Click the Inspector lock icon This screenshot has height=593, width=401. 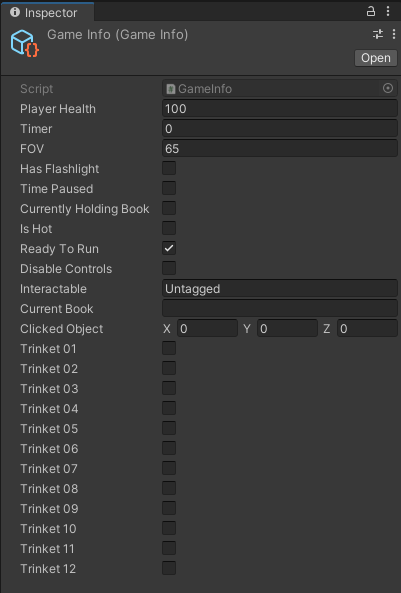tap(371, 11)
